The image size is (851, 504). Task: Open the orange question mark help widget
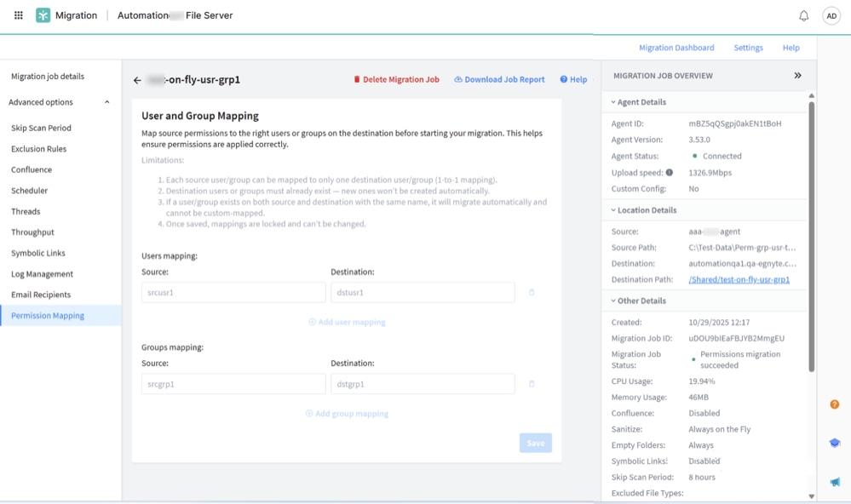click(834, 404)
